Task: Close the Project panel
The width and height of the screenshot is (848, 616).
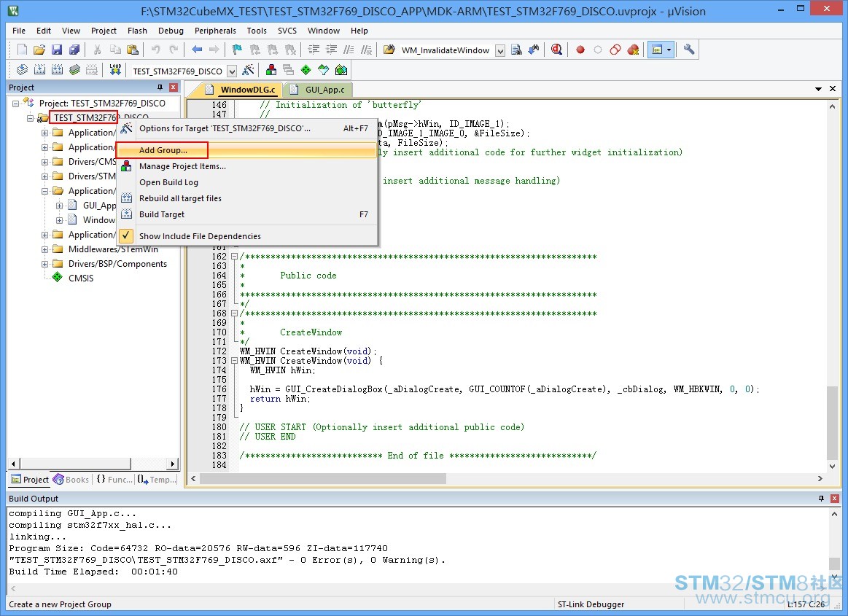Action: tap(173, 87)
